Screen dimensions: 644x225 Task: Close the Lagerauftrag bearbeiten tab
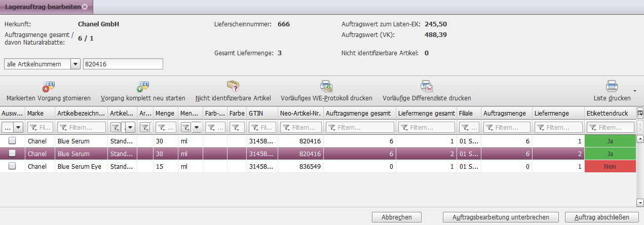click(85, 7)
